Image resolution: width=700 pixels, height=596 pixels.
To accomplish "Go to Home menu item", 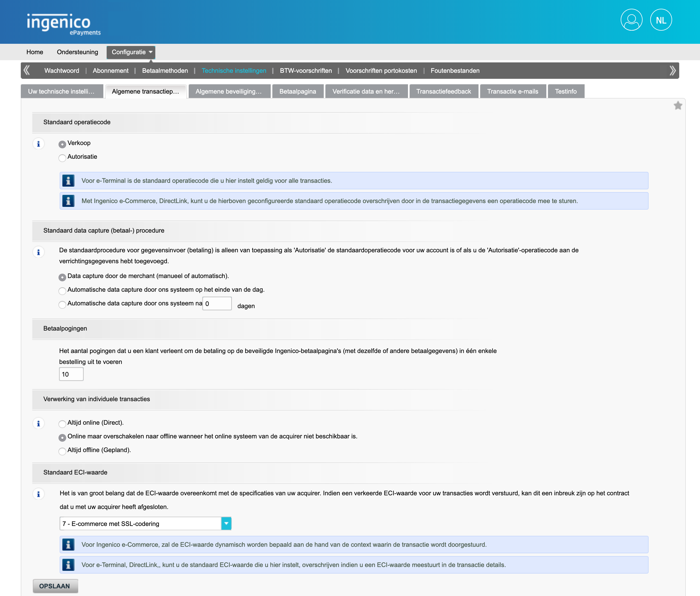I will click(35, 52).
